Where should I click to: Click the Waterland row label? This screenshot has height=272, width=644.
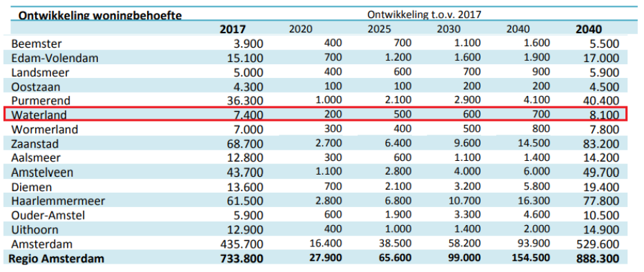tap(39, 115)
